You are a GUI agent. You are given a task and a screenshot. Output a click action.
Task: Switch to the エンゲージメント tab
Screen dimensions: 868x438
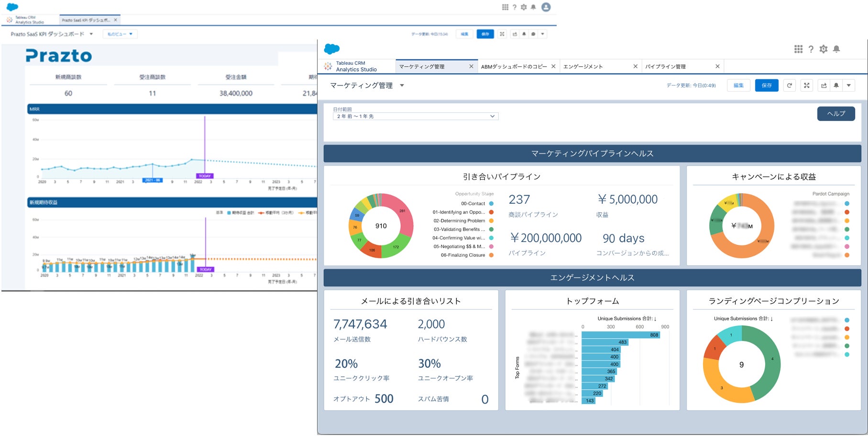[x=583, y=66]
